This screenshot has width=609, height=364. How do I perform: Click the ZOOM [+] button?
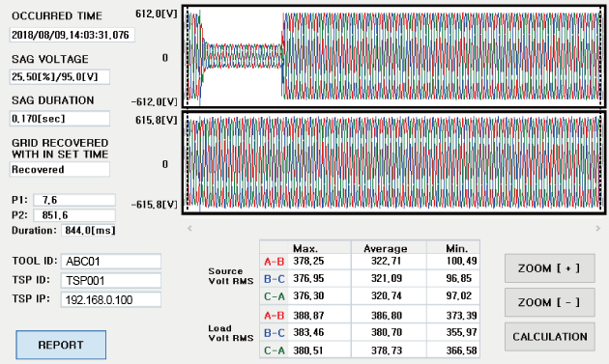tap(550, 268)
